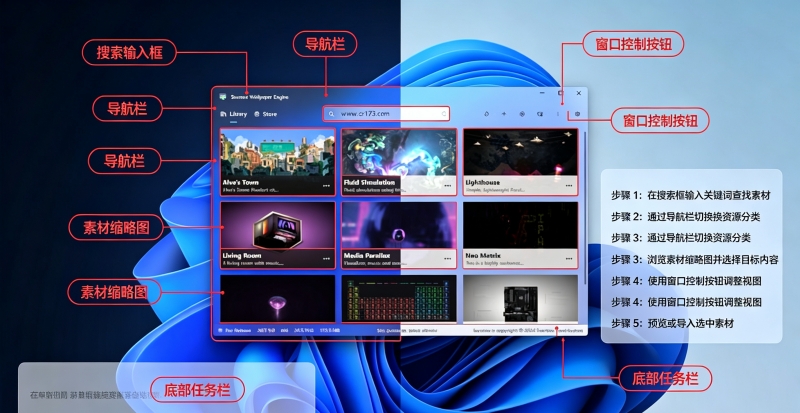Select the Media Parallax wallpaper thumbnail
The image size is (800, 413).
(399, 235)
